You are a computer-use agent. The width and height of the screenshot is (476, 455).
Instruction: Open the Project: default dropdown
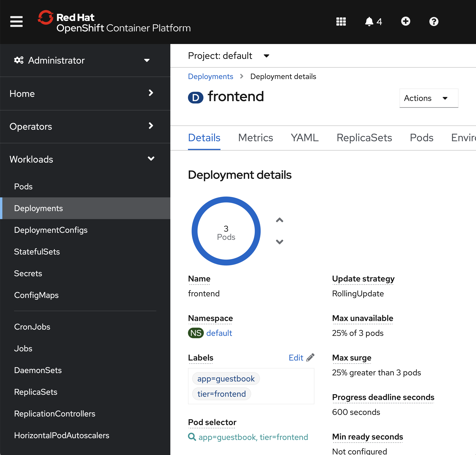coord(229,56)
